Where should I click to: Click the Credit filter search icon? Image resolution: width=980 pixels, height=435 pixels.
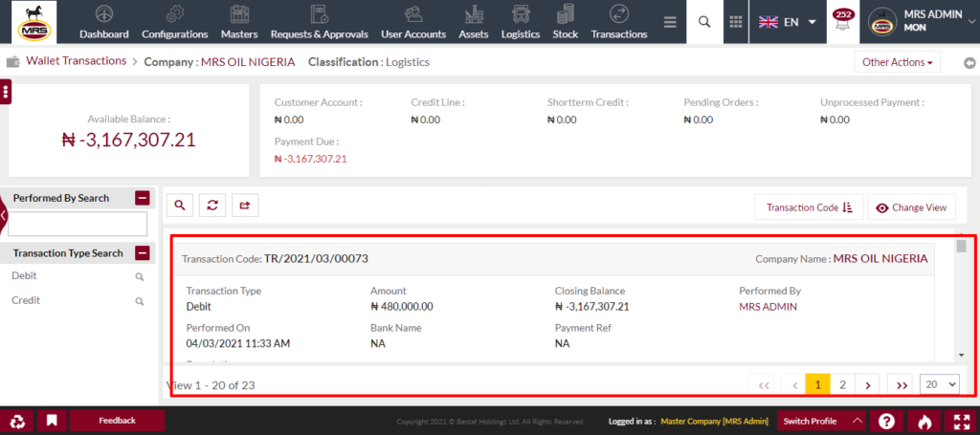140,301
